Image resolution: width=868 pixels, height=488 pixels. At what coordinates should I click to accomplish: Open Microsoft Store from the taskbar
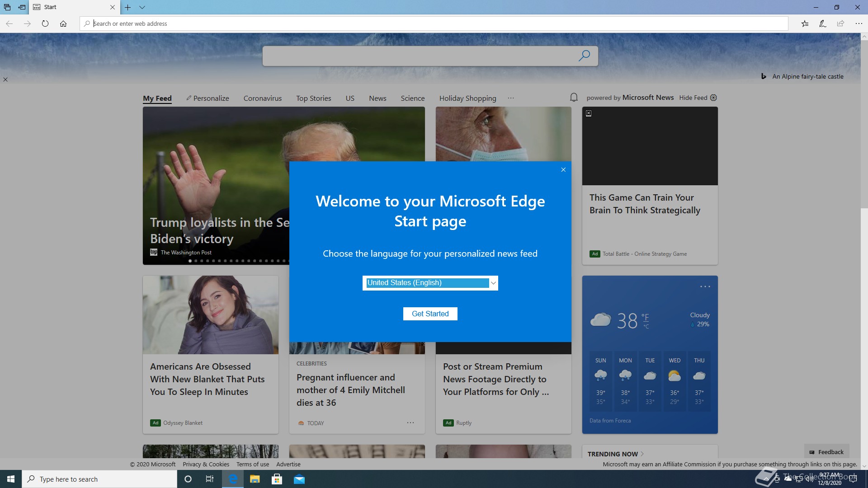pyautogui.click(x=277, y=479)
